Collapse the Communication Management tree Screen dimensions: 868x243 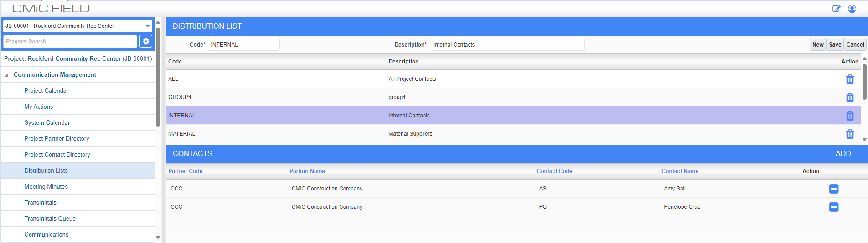click(x=6, y=75)
